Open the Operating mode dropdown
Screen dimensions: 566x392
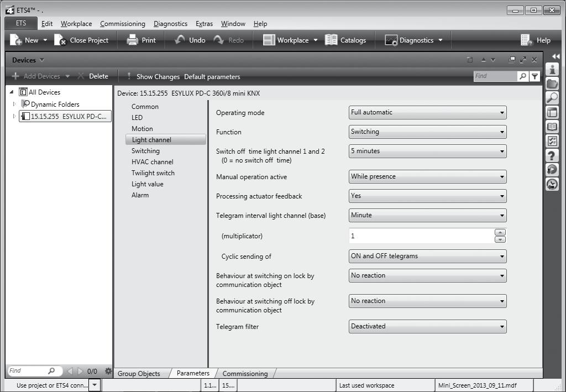point(427,112)
